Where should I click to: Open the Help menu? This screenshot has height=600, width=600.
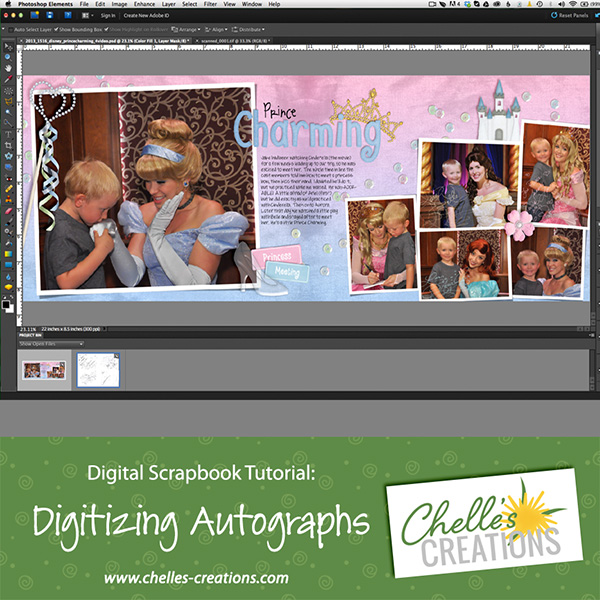coord(274,4)
